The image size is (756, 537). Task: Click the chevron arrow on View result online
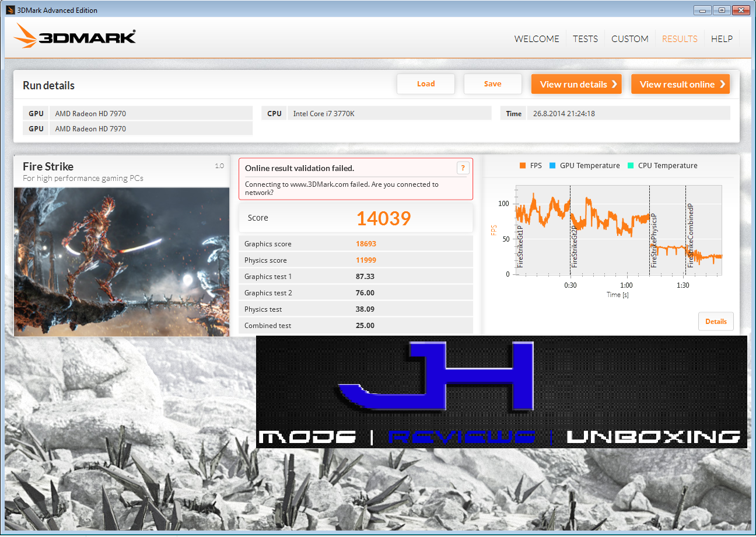click(x=723, y=84)
